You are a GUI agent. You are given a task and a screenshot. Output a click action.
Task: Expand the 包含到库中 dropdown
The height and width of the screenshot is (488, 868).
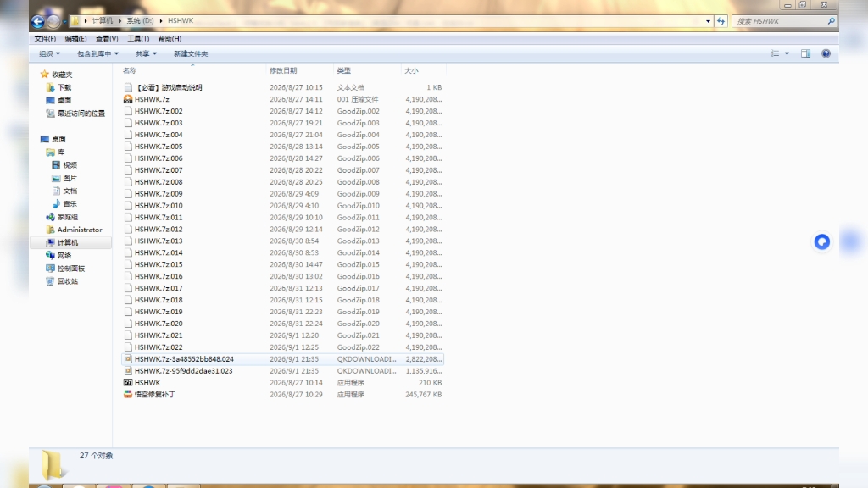coord(98,53)
